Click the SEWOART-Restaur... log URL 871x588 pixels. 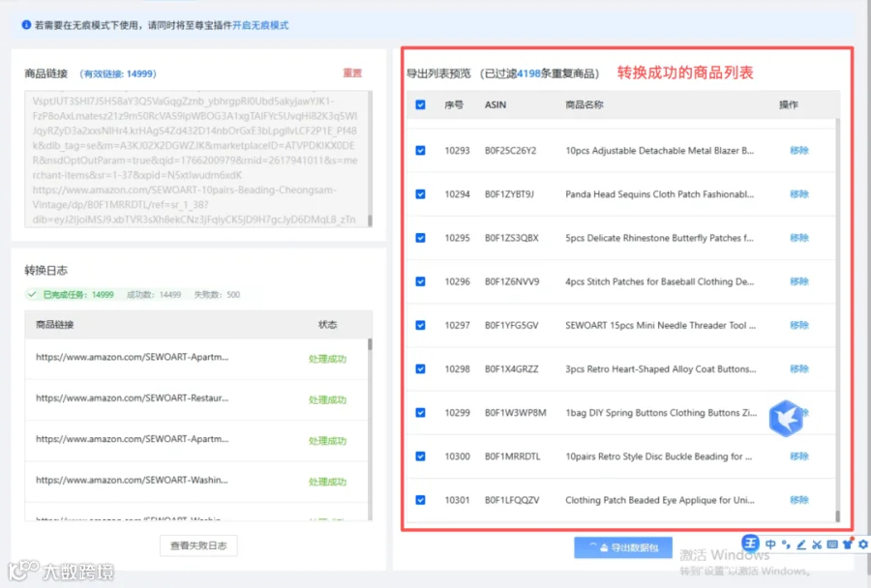point(133,397)
